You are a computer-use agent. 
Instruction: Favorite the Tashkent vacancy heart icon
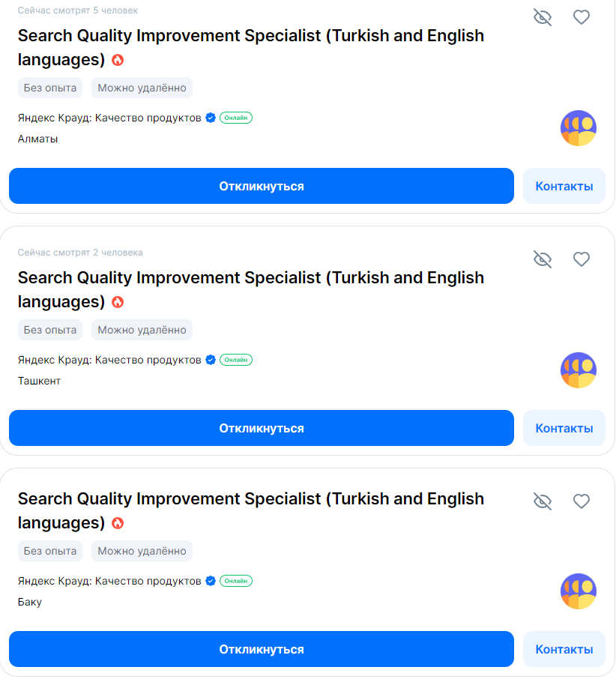pos(582,259)
